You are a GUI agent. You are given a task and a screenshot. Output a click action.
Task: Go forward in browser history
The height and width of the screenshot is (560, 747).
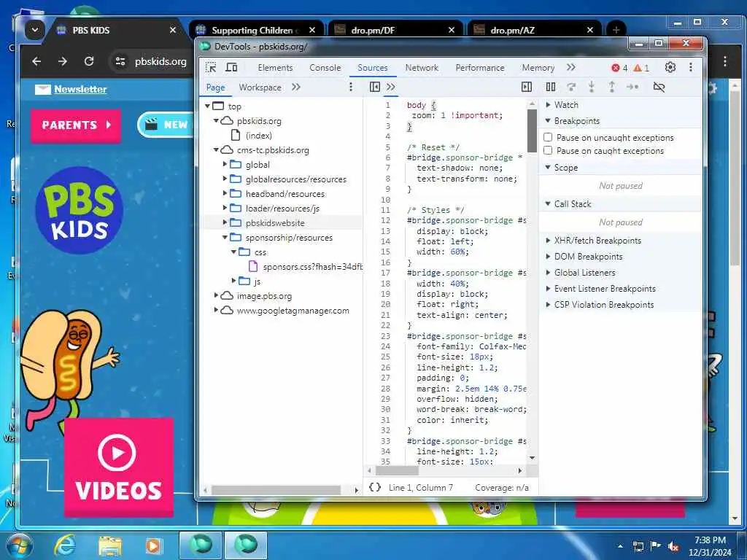(63, 61)
